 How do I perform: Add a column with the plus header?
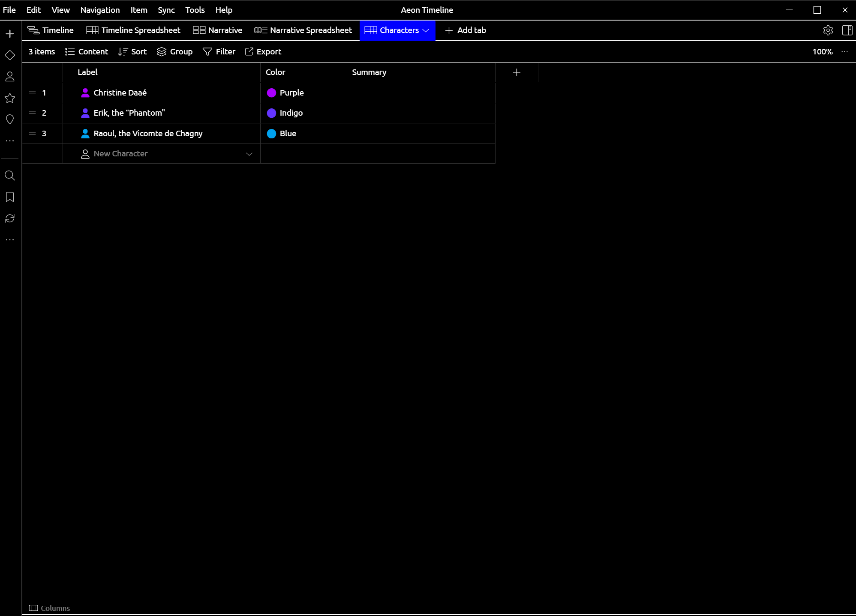pyautogui.click(x=517, y=72)
